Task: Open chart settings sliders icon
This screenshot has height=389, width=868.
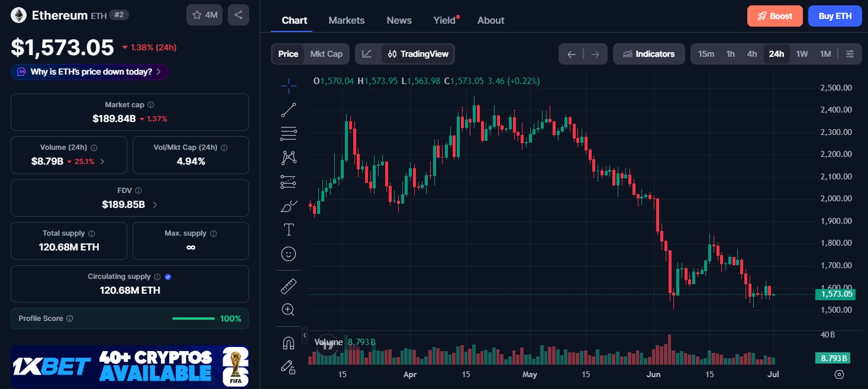Action: pyautogui.click(x=850, y=54)
